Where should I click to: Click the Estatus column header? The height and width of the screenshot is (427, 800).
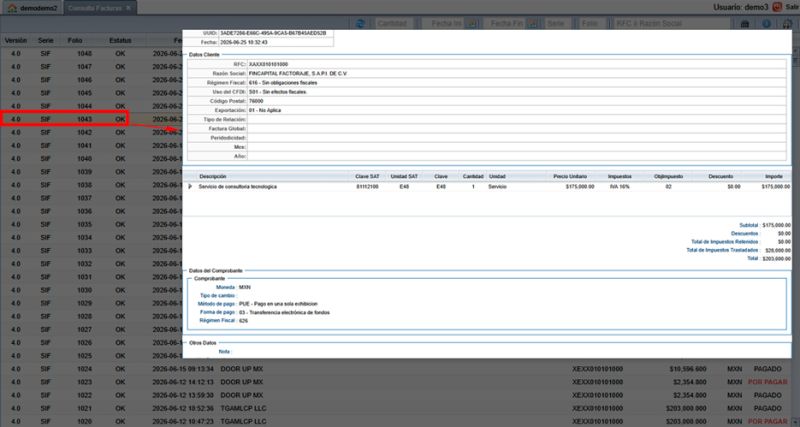(120, 40)
